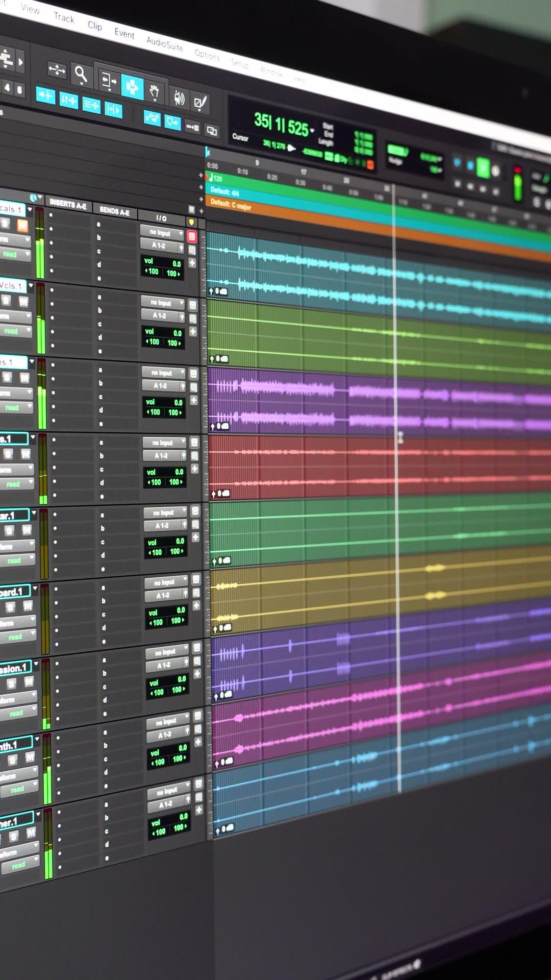Click the first cyan Tab to Transients button
This screenshot has height=980, width=551.
click(x=45, y=95)
